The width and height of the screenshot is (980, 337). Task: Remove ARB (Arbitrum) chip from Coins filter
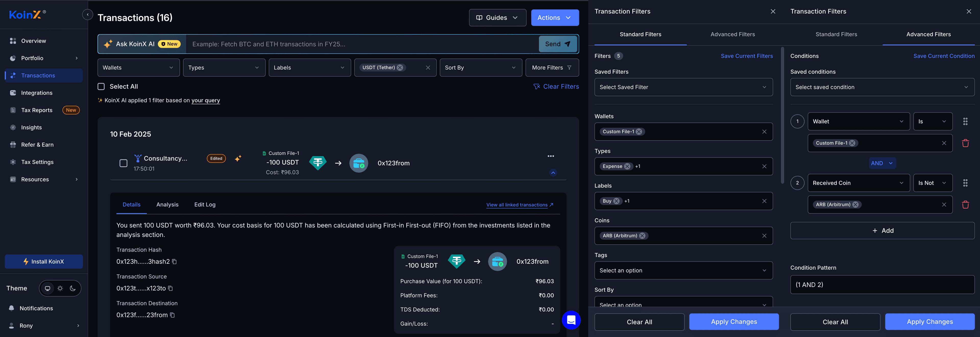[x=642, y=236]
